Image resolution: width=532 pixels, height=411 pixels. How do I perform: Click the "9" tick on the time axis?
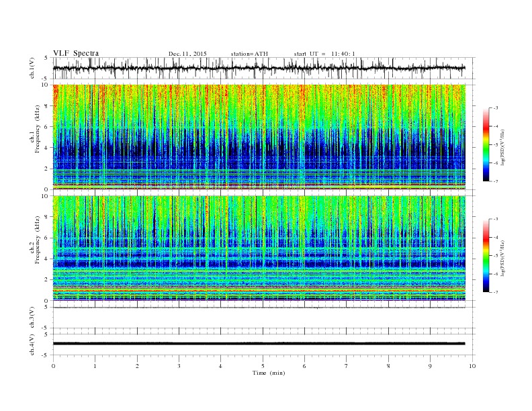click(x=430, y=366)
